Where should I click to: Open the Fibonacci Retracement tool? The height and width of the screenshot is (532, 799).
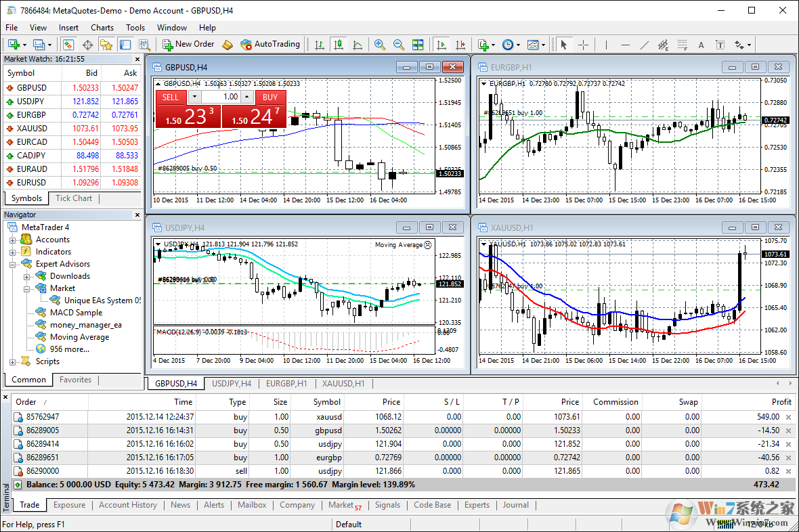click(x=682, y=45)
